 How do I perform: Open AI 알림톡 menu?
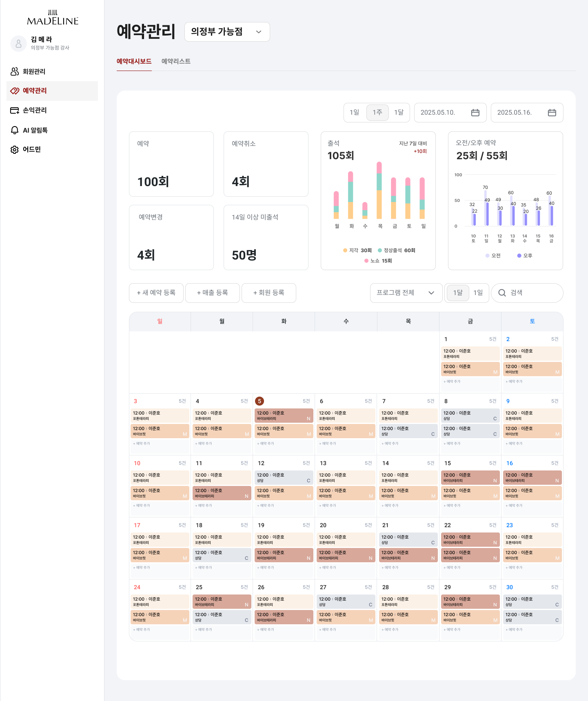coord(52,130)
